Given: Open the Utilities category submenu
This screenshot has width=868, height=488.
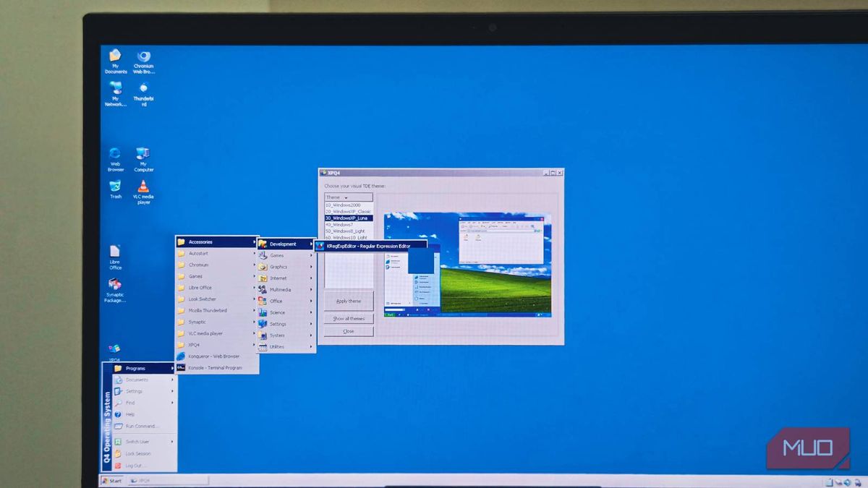Looking at the screenshot, I should coord(286,347).
